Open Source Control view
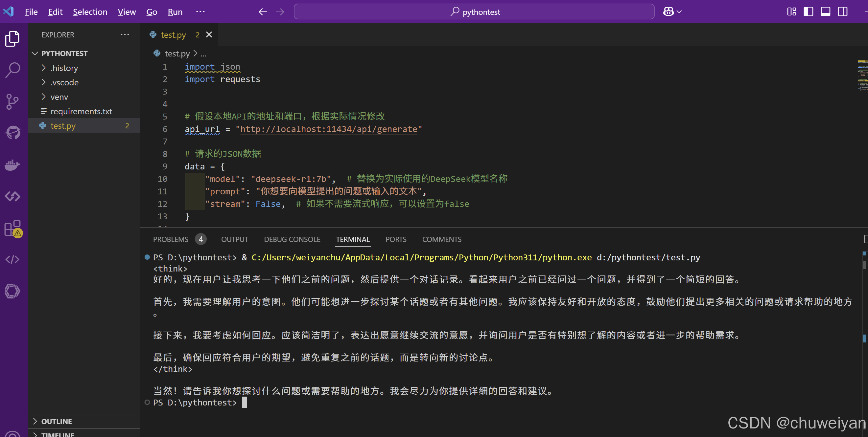 pyautogui.click(x=13, y=101)
